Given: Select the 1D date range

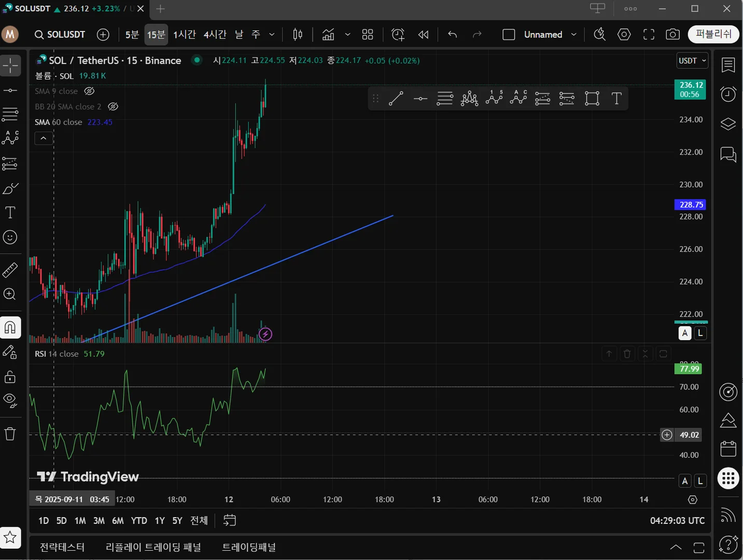Looking at the screenshot, I should (44, 521).
